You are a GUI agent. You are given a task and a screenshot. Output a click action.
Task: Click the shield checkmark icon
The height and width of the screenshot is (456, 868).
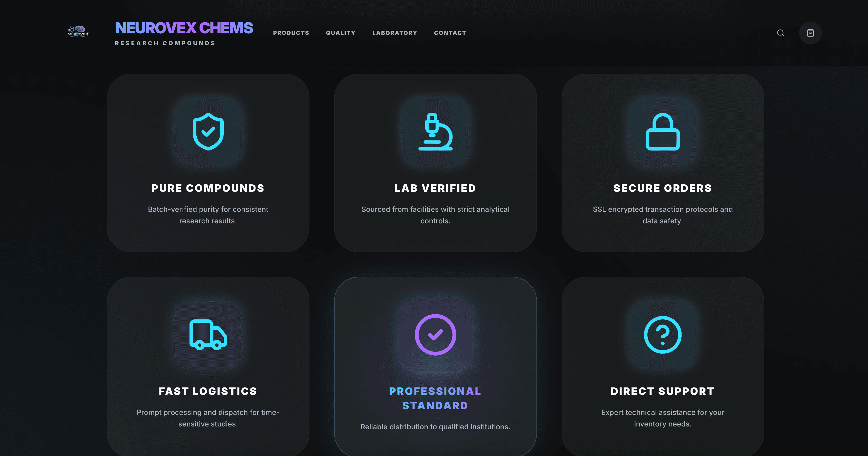point(208,131)
